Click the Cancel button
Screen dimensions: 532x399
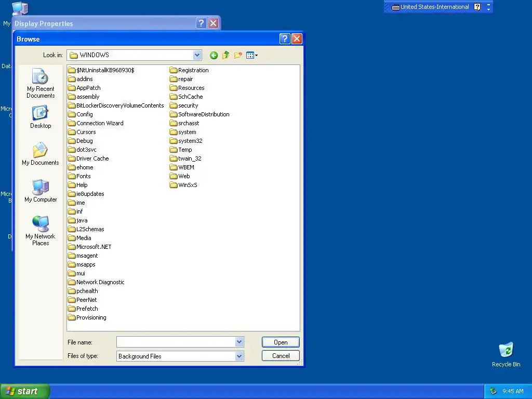coord(281,355)
